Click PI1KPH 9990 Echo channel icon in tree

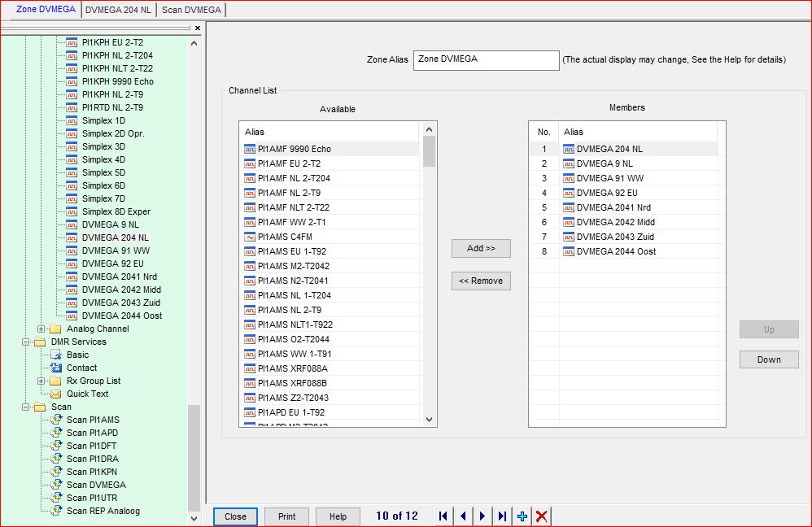[x=72, y=81]
